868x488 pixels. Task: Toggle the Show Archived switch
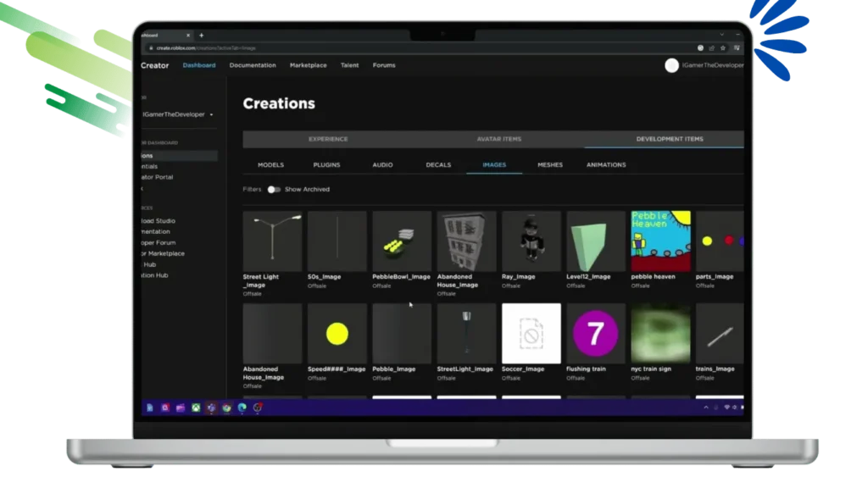coord(274,189)
